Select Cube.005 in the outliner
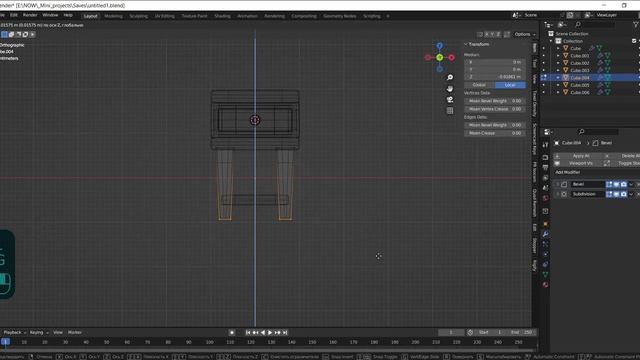This screenshot has height=360, width=640. 580,85
